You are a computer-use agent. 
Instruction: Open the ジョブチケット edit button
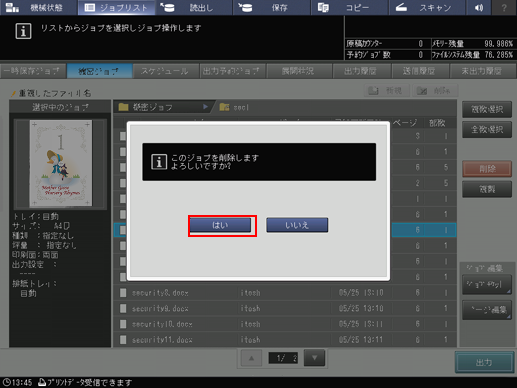click(x=487, y=284)
